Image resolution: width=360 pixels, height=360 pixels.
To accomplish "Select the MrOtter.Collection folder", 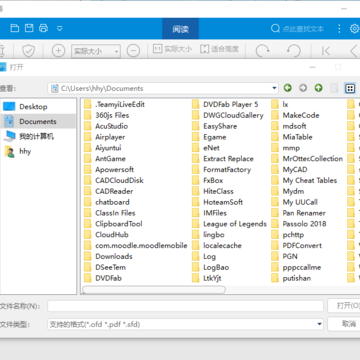I will 307,159.
